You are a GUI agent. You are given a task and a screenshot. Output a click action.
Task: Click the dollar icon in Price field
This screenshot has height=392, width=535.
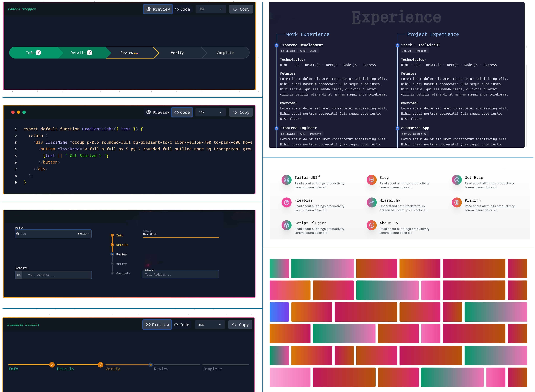(18, 234)
